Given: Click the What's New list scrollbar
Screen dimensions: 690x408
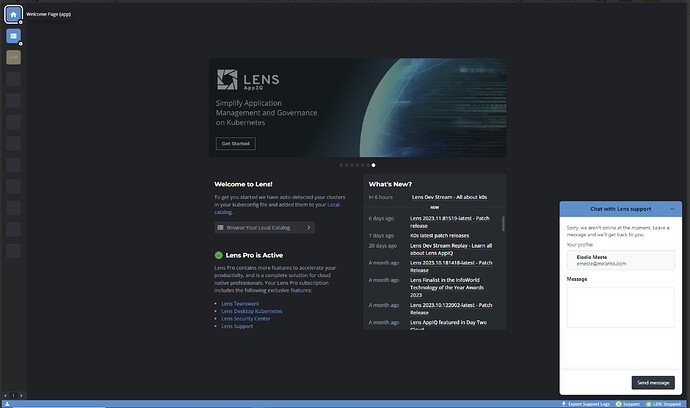Looking at the screenshot, I should (x=503, y=224).
